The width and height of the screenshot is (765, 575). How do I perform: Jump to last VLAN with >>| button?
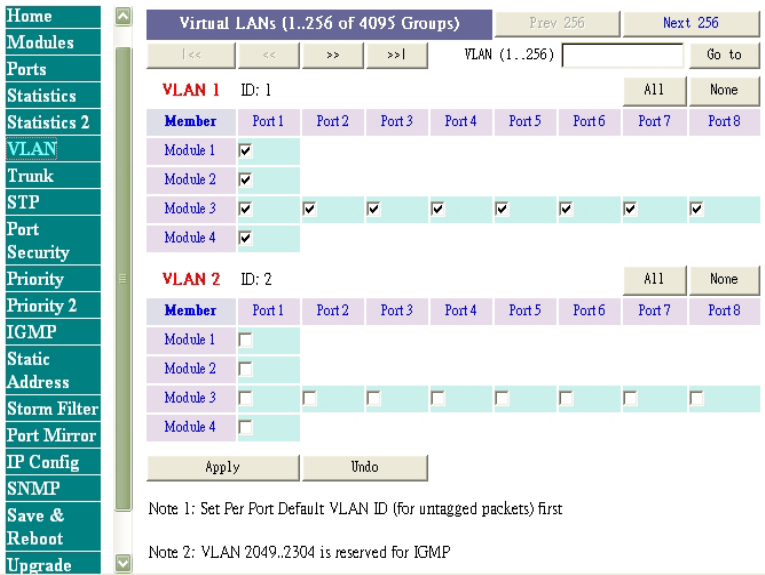pyautogui.click(x=397, y=55)
